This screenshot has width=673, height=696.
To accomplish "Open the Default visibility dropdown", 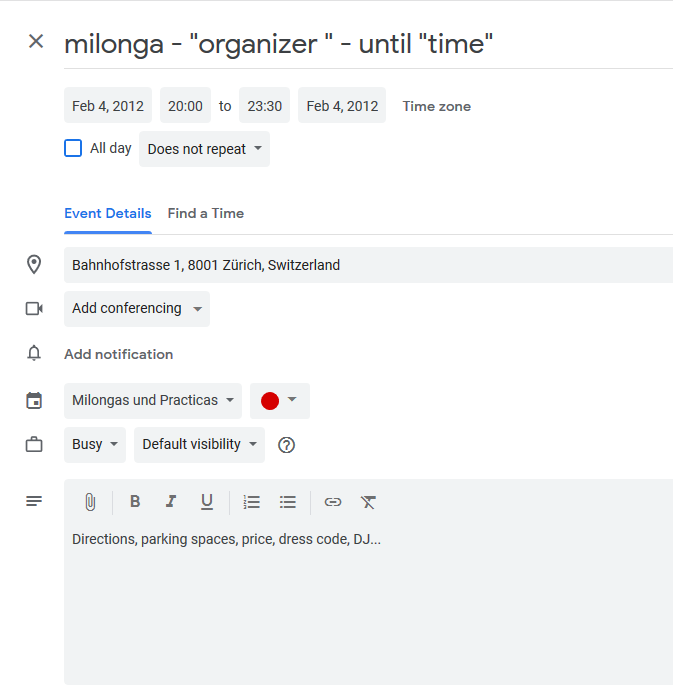I will (x=199, y=445).
